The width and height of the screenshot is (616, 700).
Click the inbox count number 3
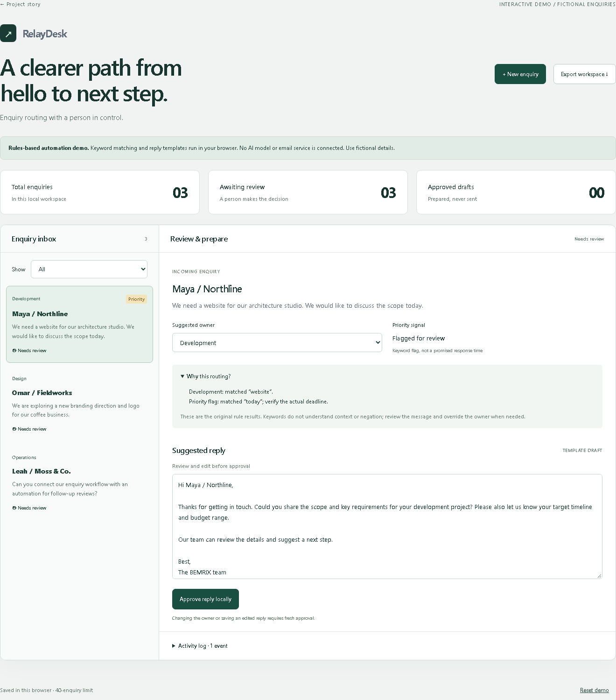(146, 239)
